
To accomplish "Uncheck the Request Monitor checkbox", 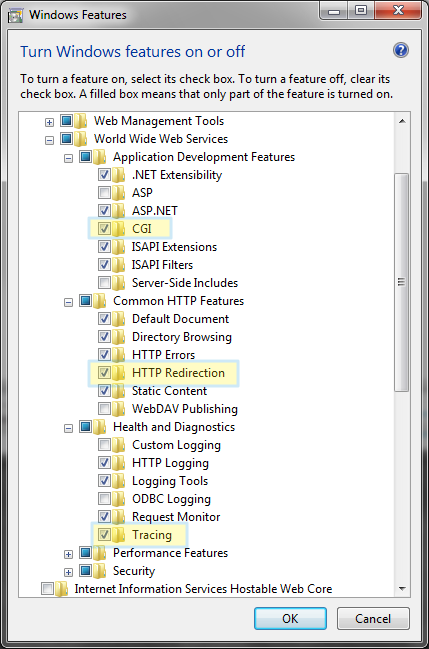I will click(x=104, y=517).
